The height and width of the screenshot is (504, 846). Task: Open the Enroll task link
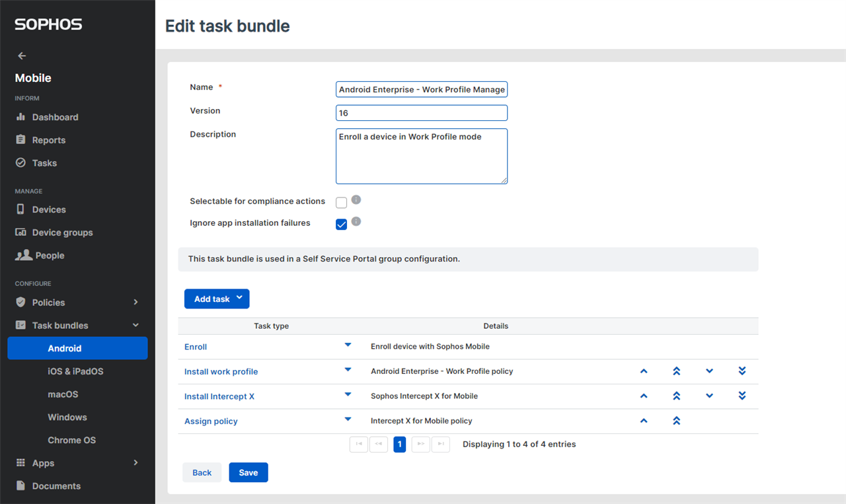pos(196,347)
